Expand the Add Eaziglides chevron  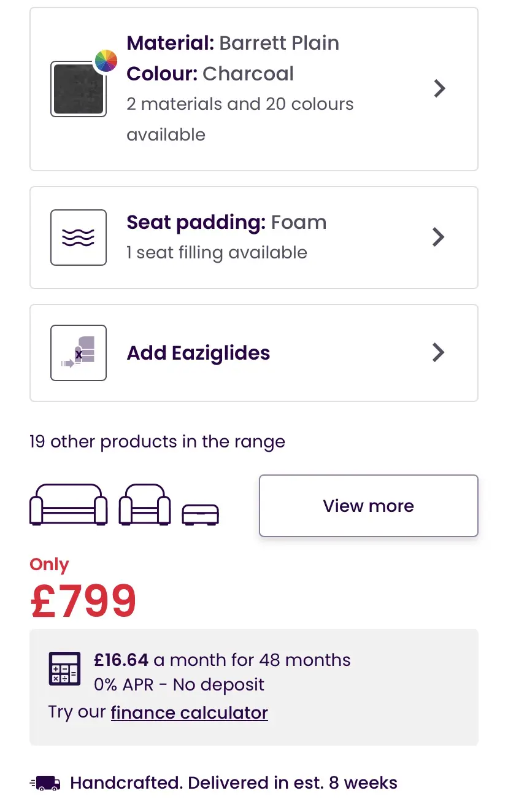[438, 352]
